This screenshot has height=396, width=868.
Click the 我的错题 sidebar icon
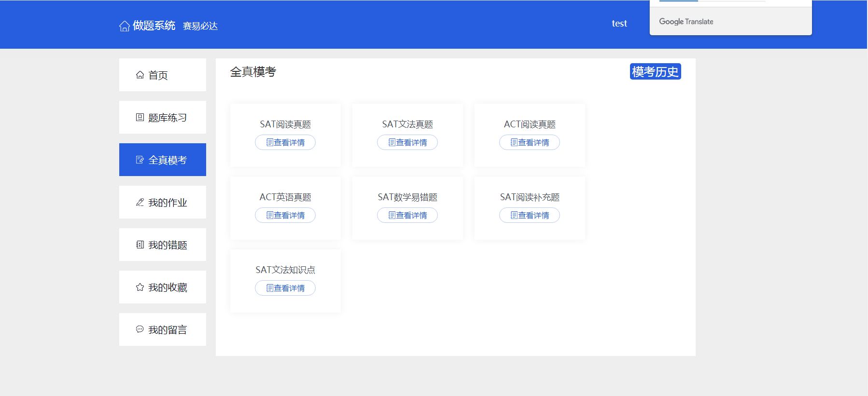(x=140, y=245)
